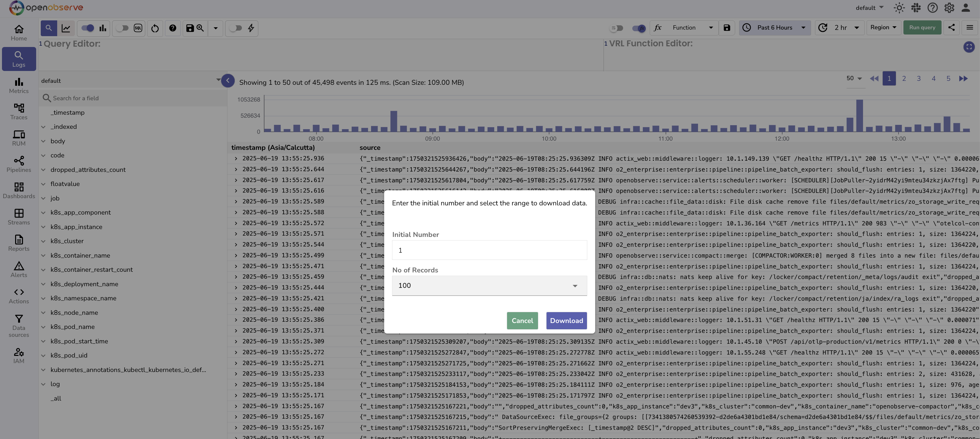980x439 pixels.
Task: Click the search logs icon in the toolbar
Action: [x=49, y=28]
